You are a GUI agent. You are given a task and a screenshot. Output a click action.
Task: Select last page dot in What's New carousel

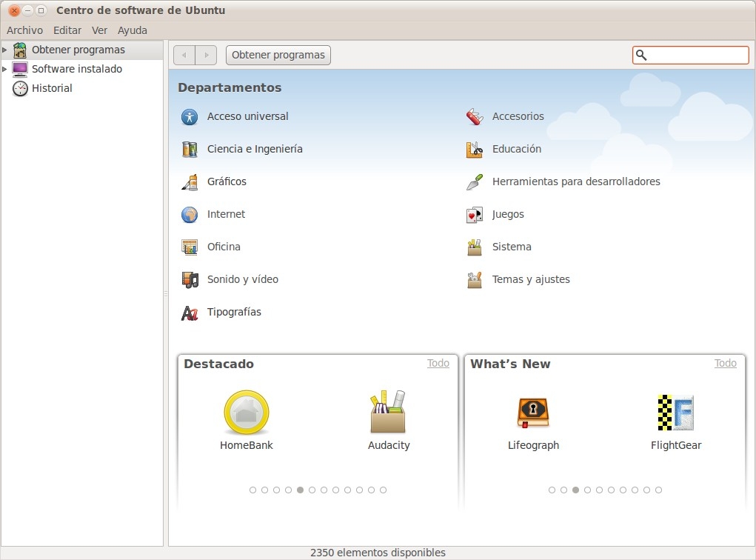tap(658, 490)
